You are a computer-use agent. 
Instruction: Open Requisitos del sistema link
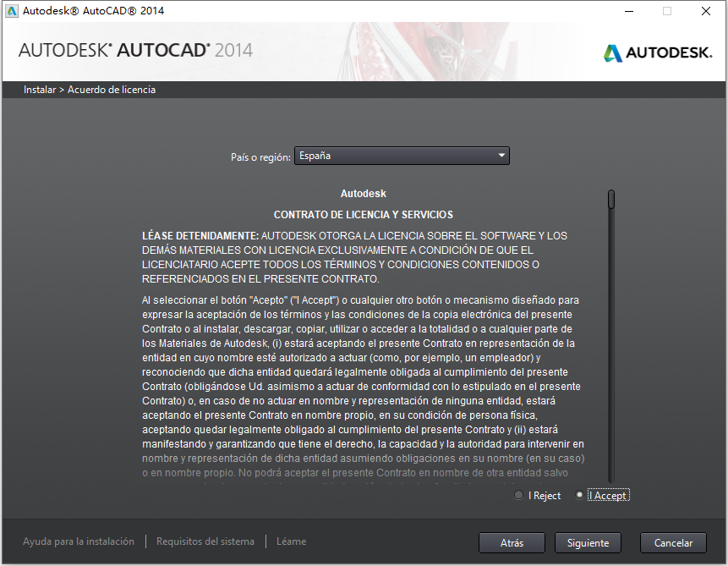pos(205,541)
